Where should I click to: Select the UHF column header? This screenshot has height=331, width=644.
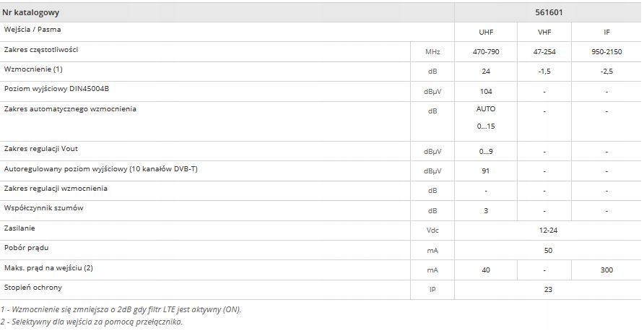pos(486,33)
